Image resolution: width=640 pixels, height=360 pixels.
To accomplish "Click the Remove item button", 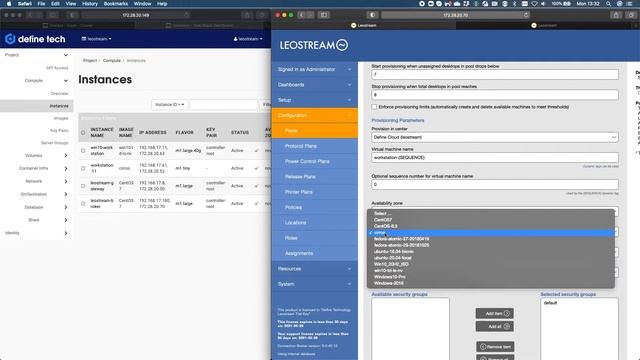I will pos(495,347).
